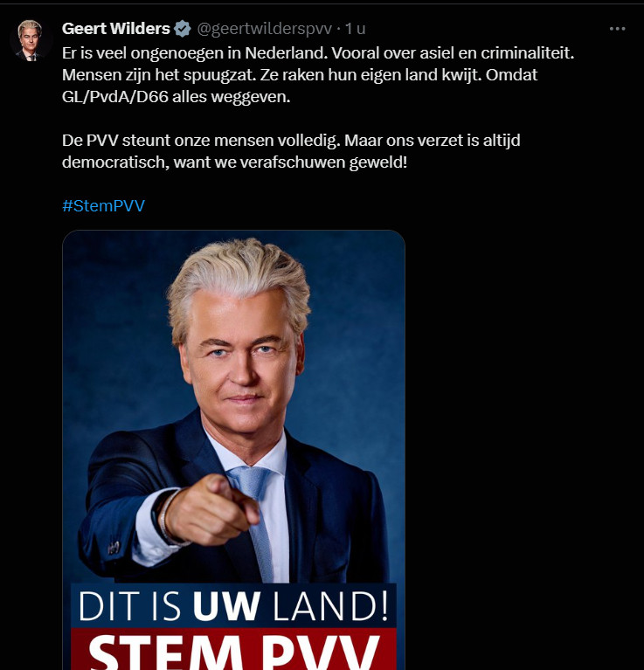The width and height of the screenshot is (644, 670).
Task: Open the #StemPVV hashtag
Action: tap(103, 206)
